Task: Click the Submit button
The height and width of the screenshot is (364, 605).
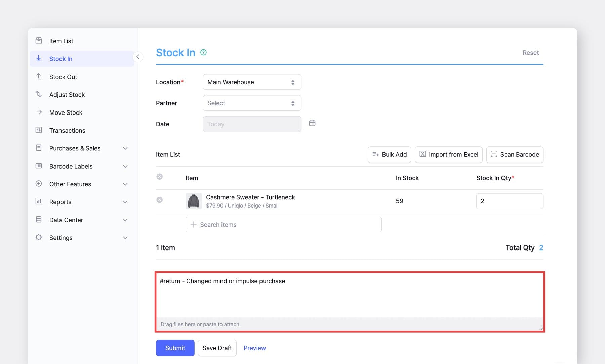Action: click(x=175, y=348)
